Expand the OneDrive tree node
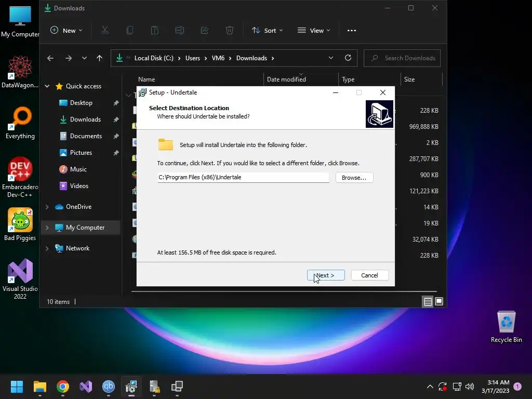 coord(47,207)
